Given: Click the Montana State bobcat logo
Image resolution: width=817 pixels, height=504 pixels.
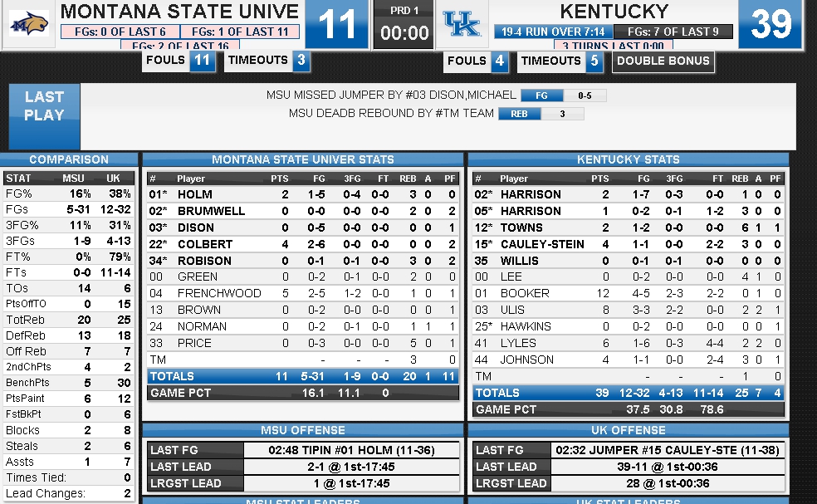Looking at the screenshot, I should pyautogui.click(x=29, y=25).
